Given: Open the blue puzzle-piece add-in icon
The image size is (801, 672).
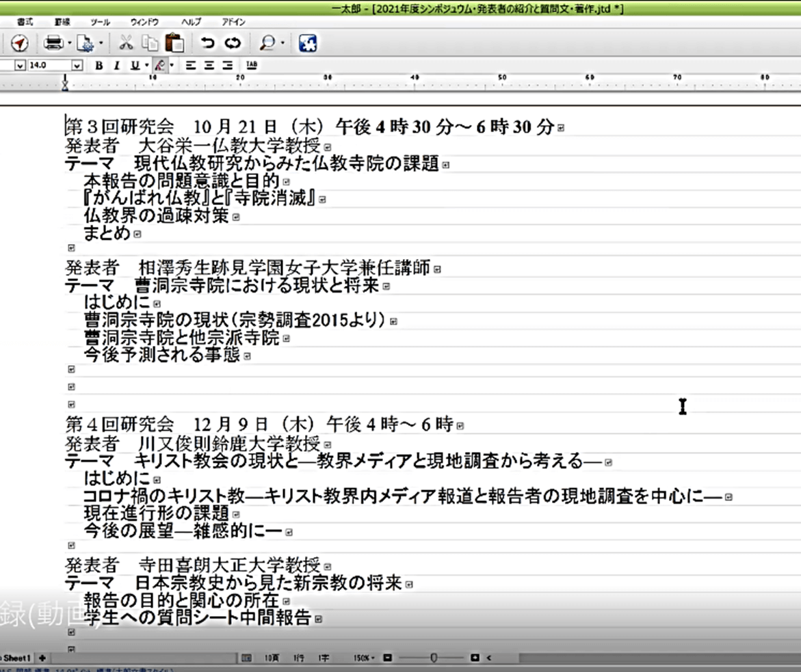Looking at the screenshot, I should 307,44.
